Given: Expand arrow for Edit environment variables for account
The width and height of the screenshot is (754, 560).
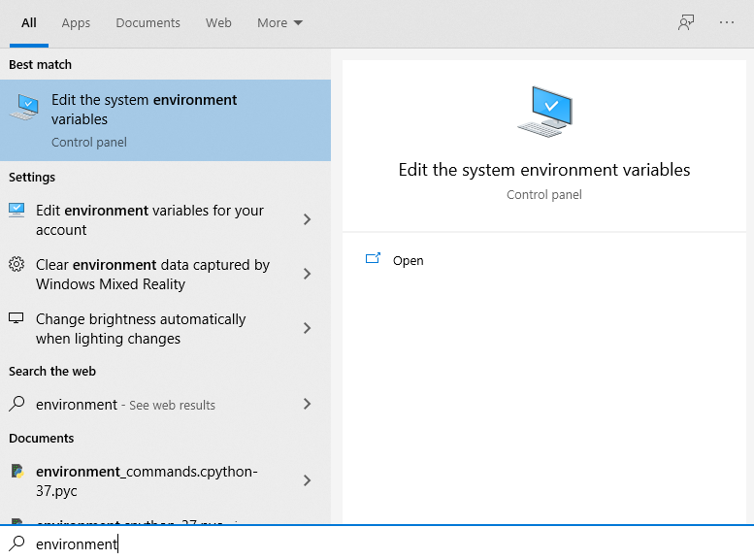Looking at the screenshot, I should click(308, 220).
